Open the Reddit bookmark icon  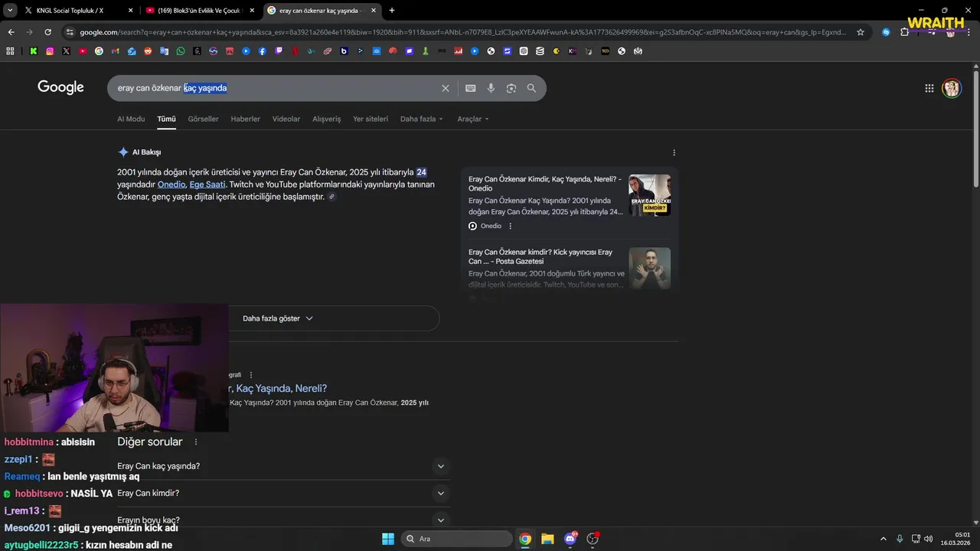(x=148, y=51)
